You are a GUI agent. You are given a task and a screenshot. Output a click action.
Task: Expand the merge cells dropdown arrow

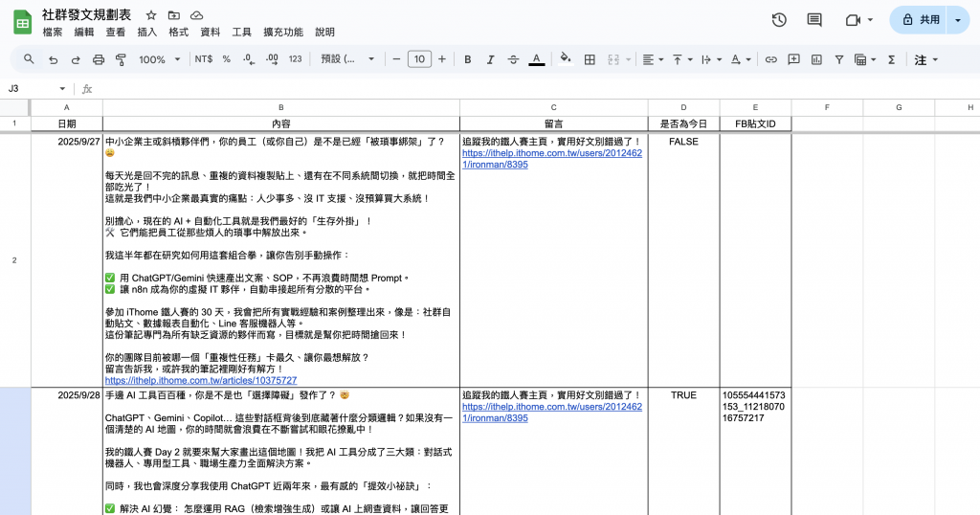(x=628, y=59)
